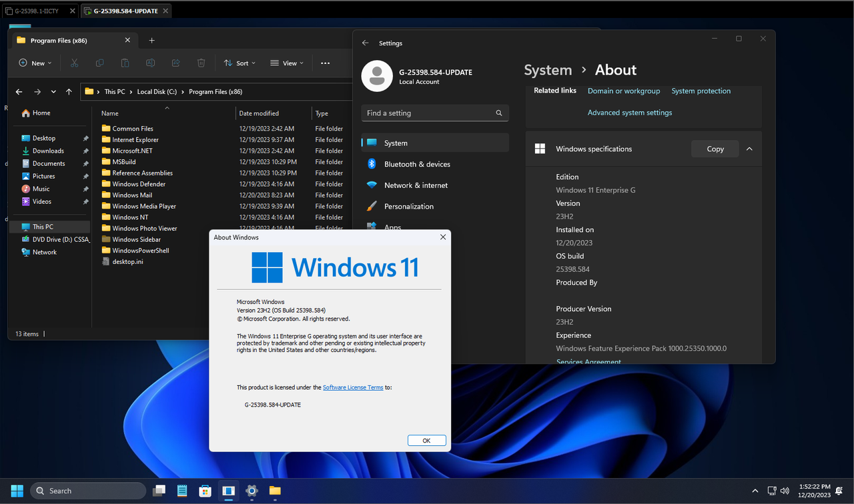Click OK in About Windows dialog
The image size is (854, 504).
426,440
